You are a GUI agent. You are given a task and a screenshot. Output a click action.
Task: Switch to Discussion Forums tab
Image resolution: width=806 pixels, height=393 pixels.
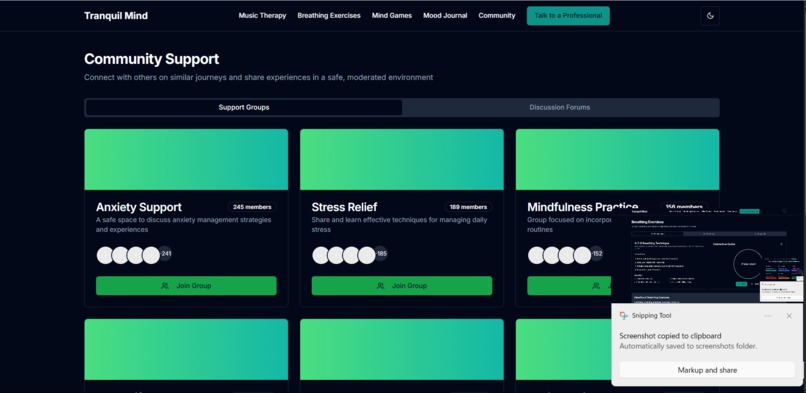point(560,107)
